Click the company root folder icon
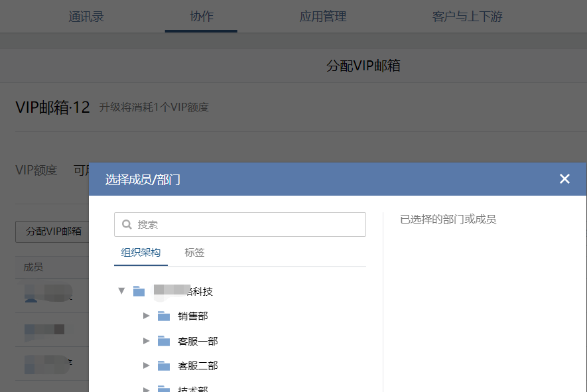The image size is (587, 392). pos(139,291)
